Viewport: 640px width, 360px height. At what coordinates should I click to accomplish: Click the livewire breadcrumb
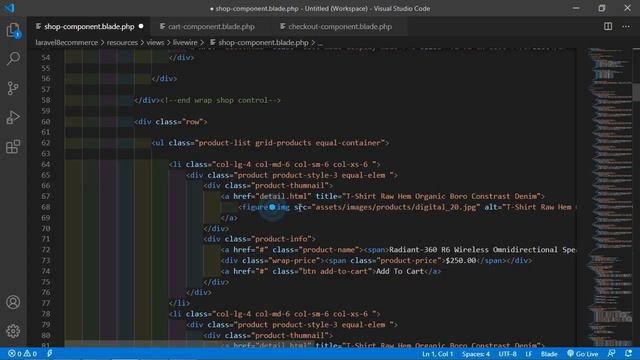[x=185, y=42]
